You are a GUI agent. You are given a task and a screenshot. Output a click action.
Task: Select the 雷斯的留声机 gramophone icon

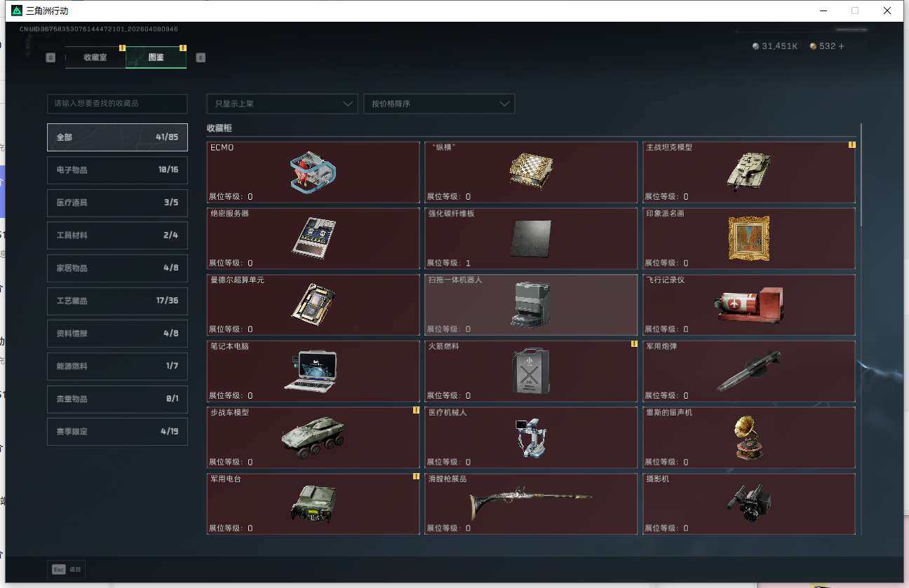(x=748, y=437)
